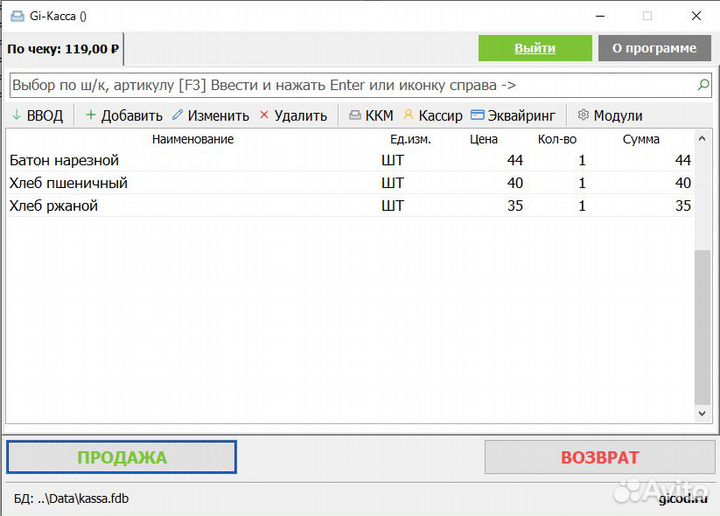
Task: Click the Наименование column header
Action: click(x=192, y=139)
